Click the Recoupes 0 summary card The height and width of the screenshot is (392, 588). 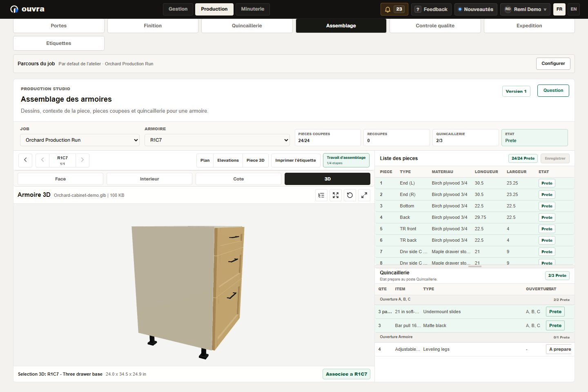click(x=396, y=138)
